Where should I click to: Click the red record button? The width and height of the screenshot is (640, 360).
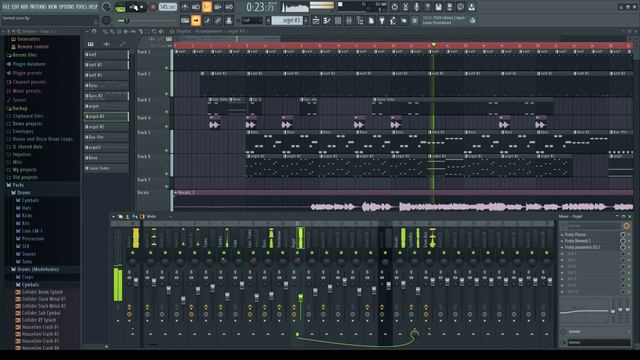click(x=153, y=7)
